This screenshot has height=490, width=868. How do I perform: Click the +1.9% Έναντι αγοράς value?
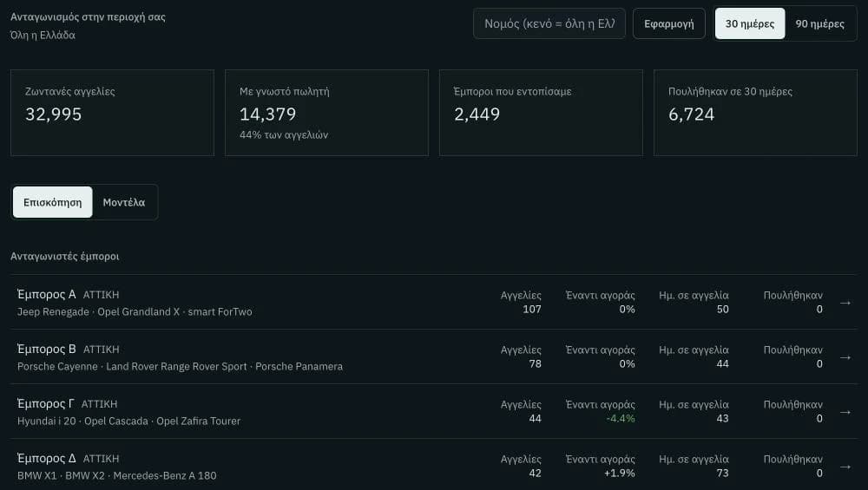pos(620,474)
